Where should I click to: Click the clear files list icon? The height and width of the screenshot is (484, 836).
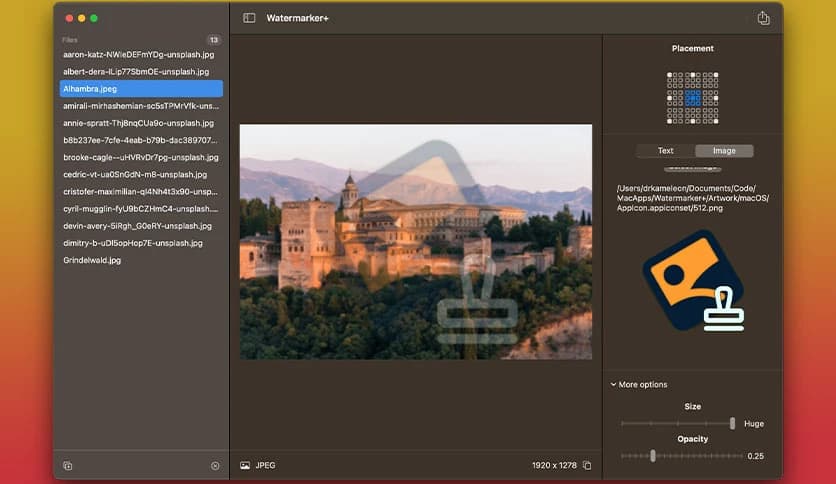[x=215, y=466]
